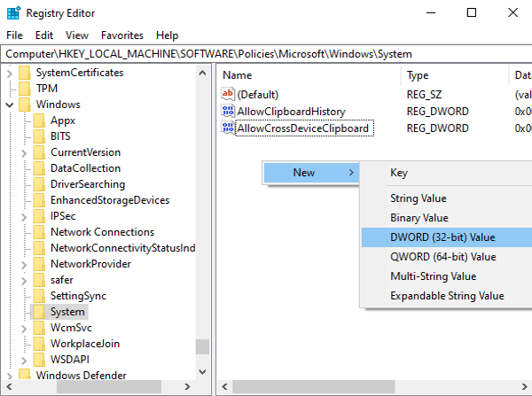Open the Edit menu
Image resolution: width=532 pixels, height=396 pixels.
click(x=44, y=35)
